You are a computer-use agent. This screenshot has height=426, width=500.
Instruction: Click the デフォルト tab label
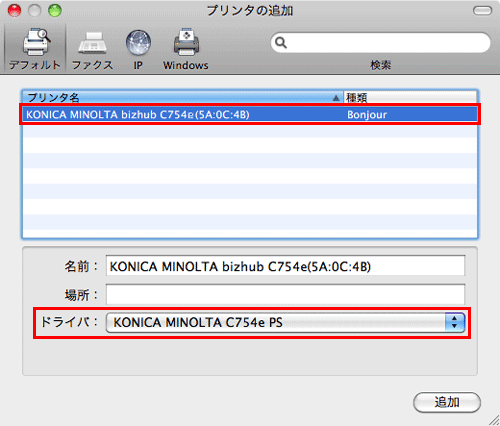[35, 65]
